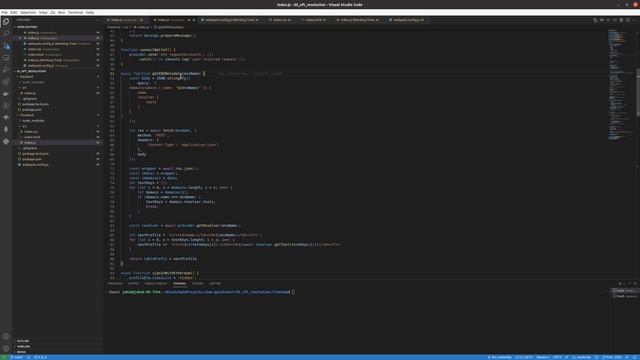Open Explorer header ellipsis menu
640x360 pixels.
[98, 20]
